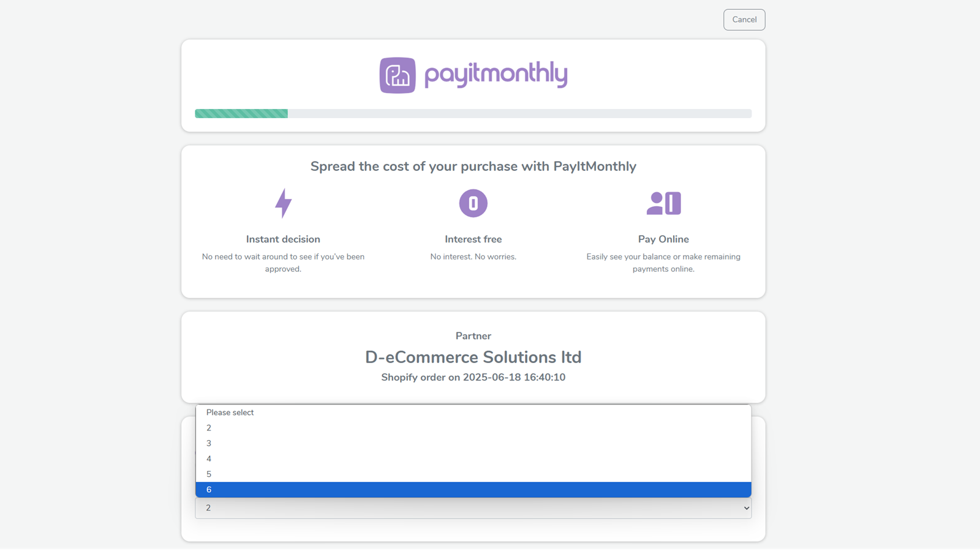Choose option 3 in dropdown list

473,443
